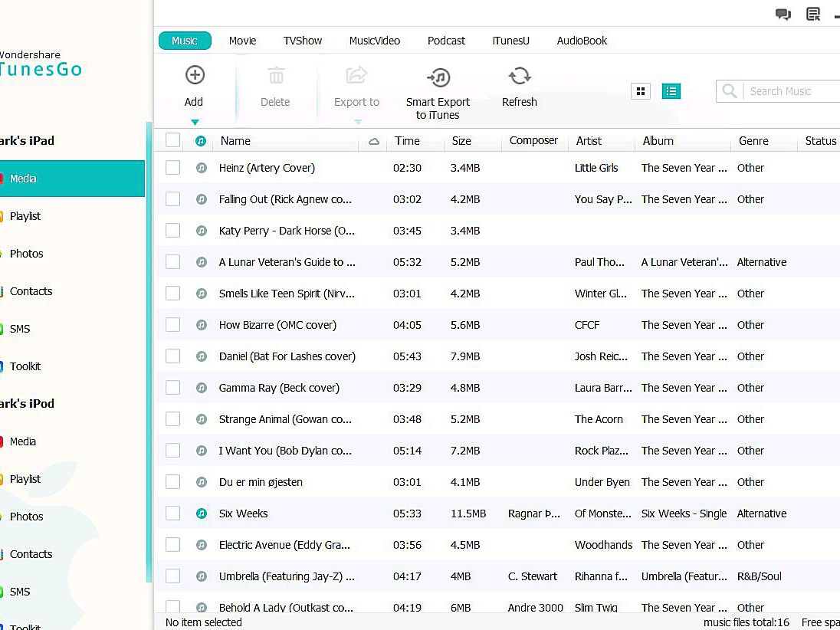This screenshot has width=840, height=630.
Task: Click the Export to icon
Action: [x=356, y=75]
